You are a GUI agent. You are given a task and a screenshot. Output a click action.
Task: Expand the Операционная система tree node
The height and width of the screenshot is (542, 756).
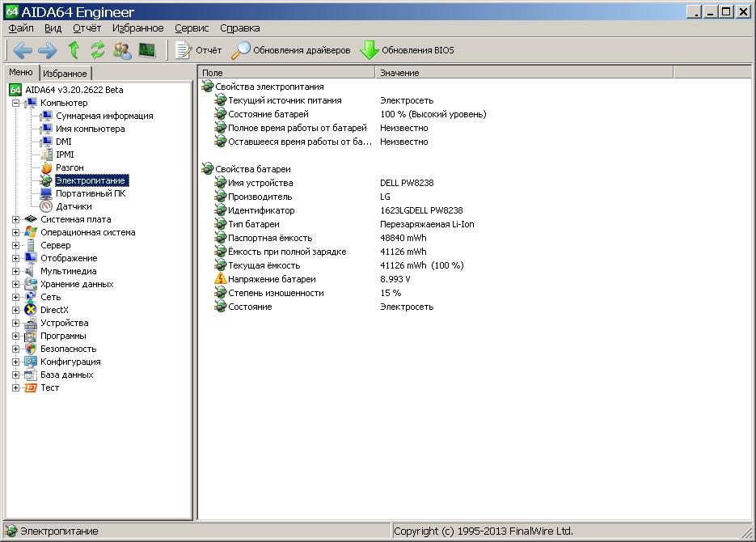click(x=16, y=232)
